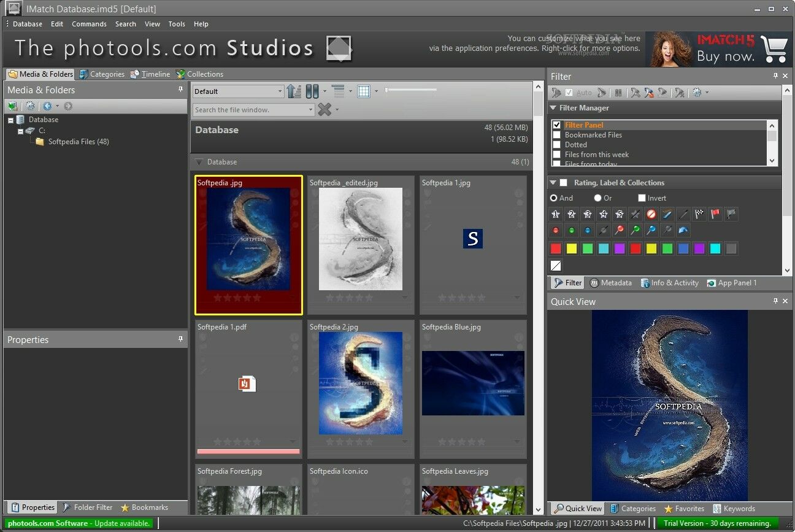Open the Tools menu
The width and height of the screenshot is (795, 532).
177,24
